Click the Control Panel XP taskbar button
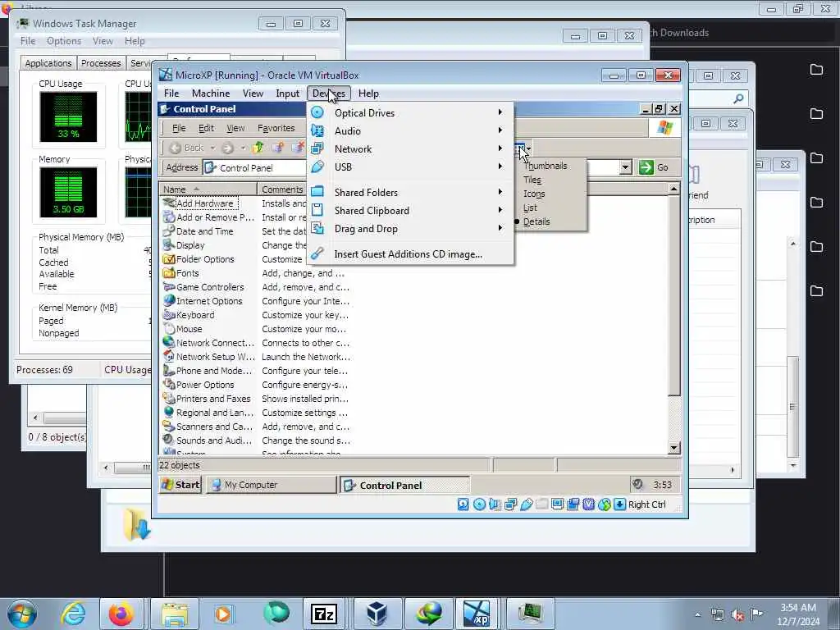840x630 pixels. 405,486
